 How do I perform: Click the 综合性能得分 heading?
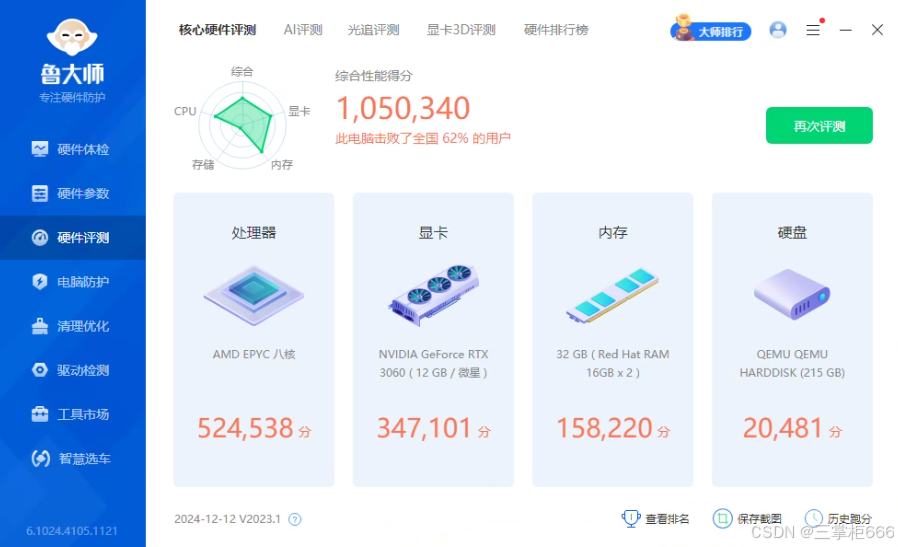(x=373, y=76)
